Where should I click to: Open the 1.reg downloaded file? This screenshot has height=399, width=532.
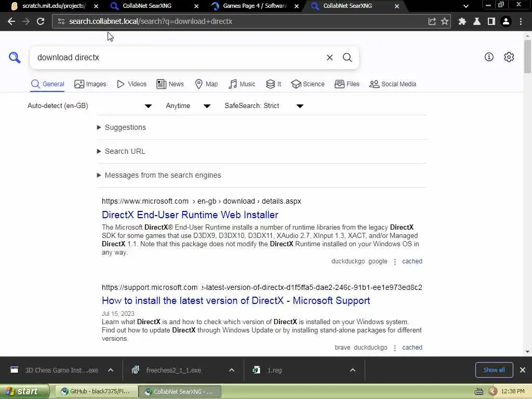coord(268,370)
